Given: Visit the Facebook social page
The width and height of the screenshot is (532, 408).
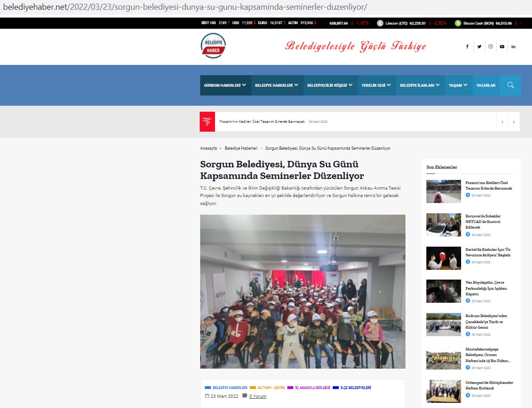Looking at the screenshot, I should pyautogui.click(x=467, y=46).
